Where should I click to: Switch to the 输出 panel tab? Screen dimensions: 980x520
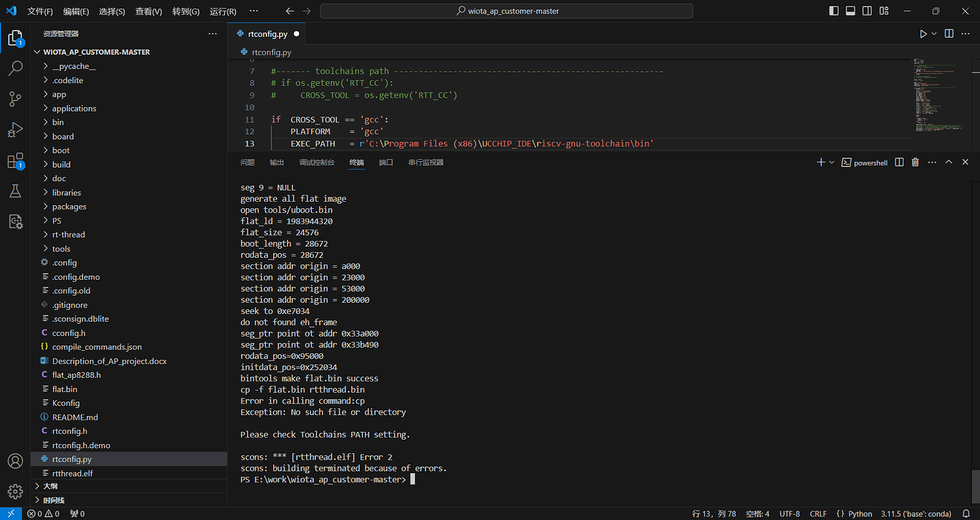click(276, 163)
